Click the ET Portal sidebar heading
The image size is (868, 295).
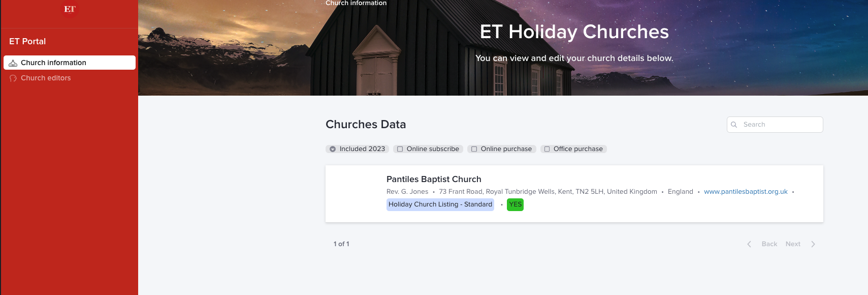point(27,41)
